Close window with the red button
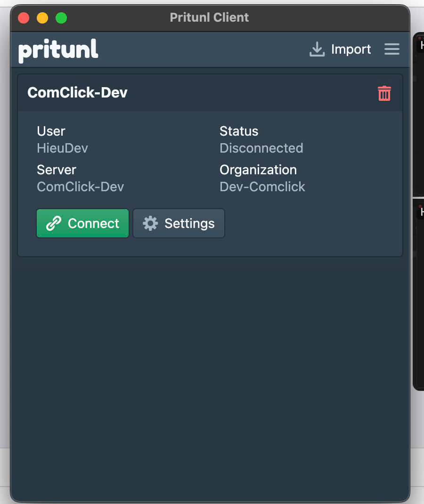Screen dimensions: 424x504 (x=24, y=18)
